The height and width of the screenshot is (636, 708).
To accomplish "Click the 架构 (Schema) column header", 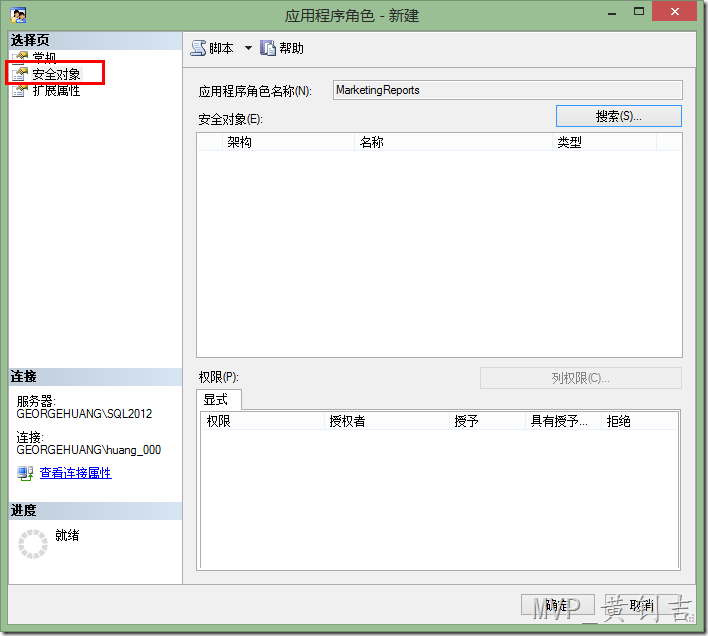I will click(288, 143).
